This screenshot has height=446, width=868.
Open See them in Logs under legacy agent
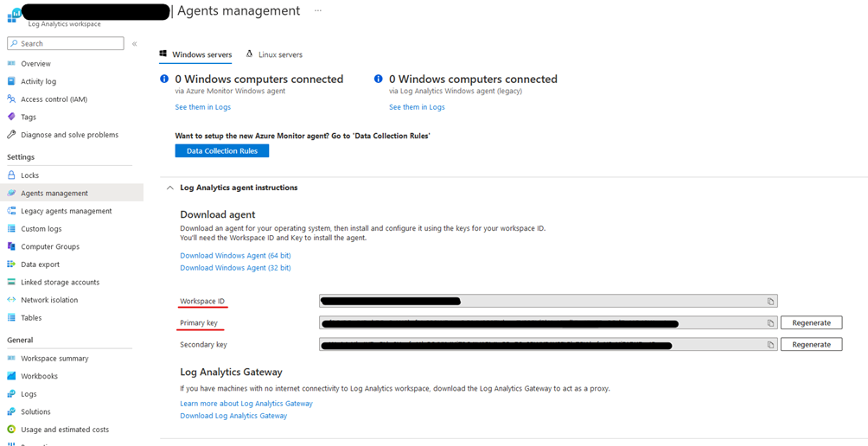(x=417, y=107)
